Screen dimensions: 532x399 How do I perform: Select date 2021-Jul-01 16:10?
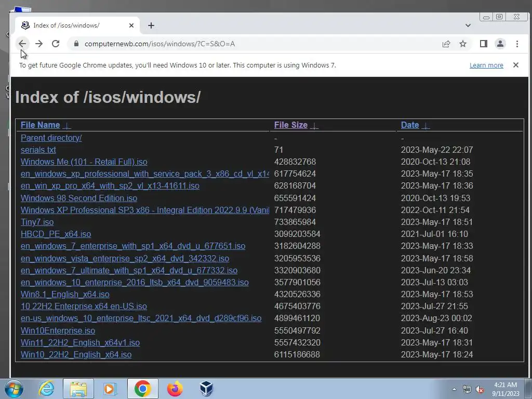(434, 234)
